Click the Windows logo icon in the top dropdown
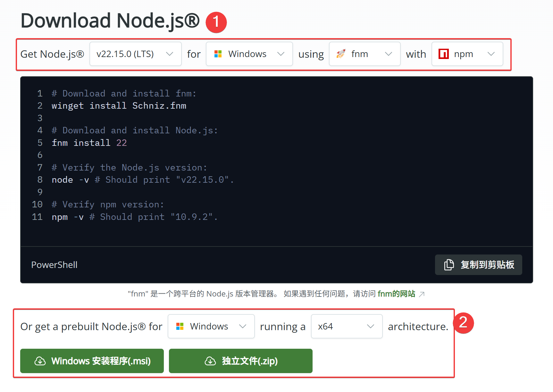 click(218, 54)
